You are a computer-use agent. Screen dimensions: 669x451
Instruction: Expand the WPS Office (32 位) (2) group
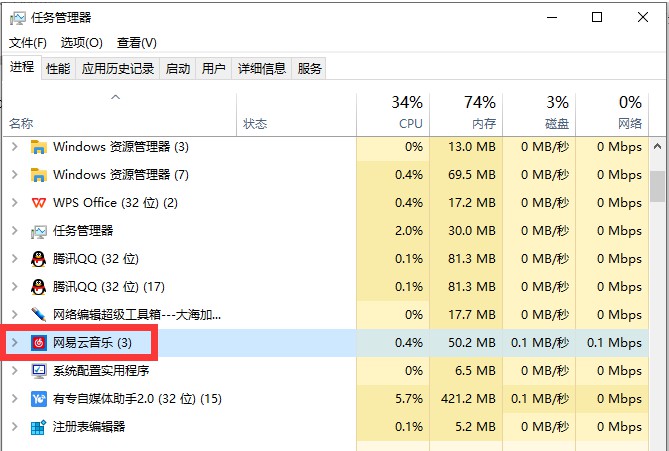(15, 203)
